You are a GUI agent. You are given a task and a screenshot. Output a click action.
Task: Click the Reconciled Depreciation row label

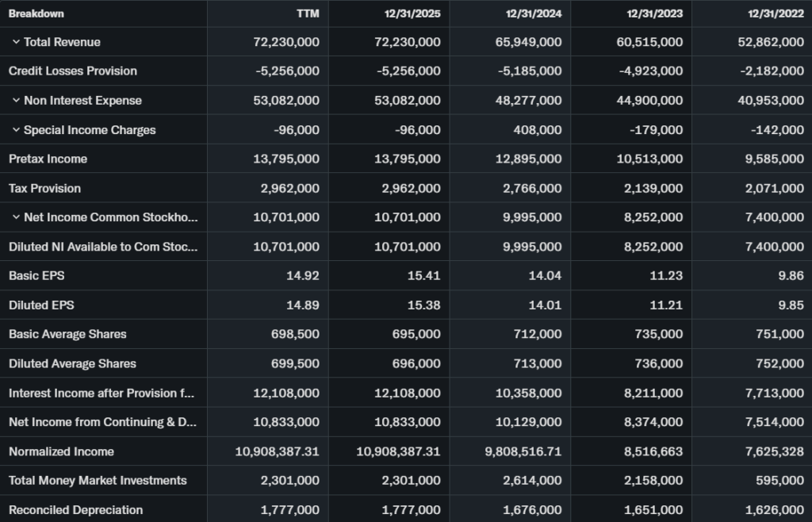(x=76, y=510)
